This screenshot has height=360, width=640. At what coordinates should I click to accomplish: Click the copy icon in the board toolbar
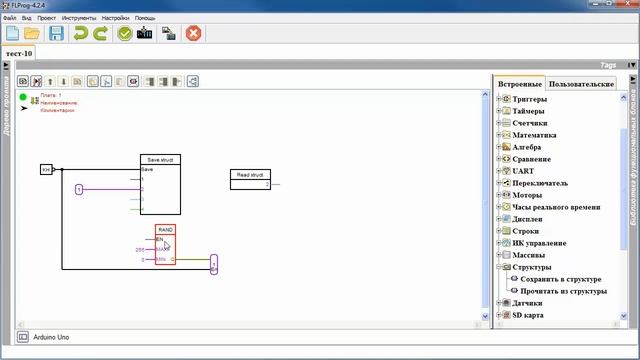click(77, 81)
